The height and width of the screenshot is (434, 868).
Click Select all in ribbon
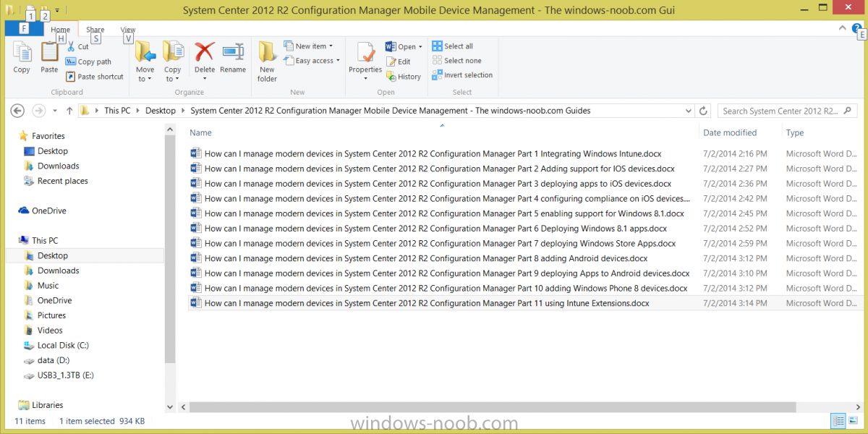452,46
